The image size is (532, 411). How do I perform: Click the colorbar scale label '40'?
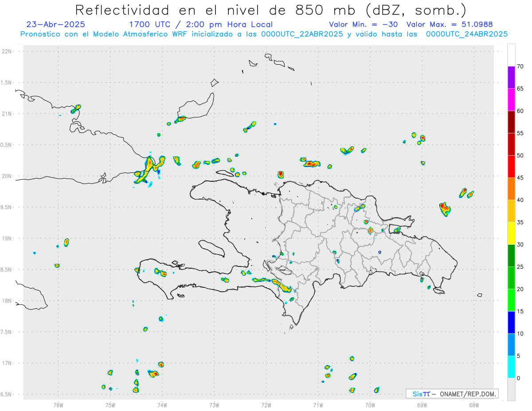(x=520, y=200)
